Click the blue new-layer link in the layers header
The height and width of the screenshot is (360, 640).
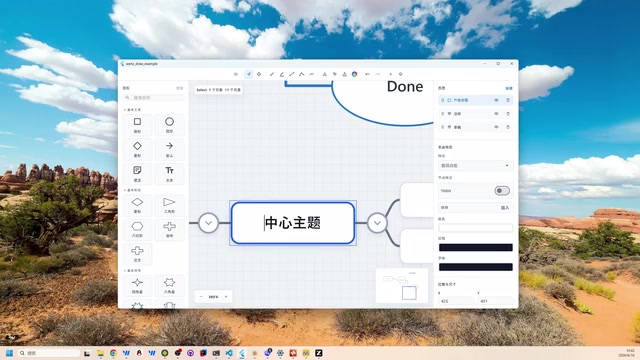tap(509, 88)
